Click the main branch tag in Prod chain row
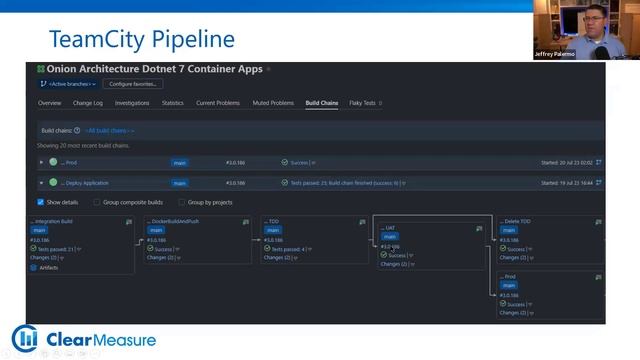Image resolution: width=640 pixels, height=360 pixels. pyautogui.click(x=180, y=163)
